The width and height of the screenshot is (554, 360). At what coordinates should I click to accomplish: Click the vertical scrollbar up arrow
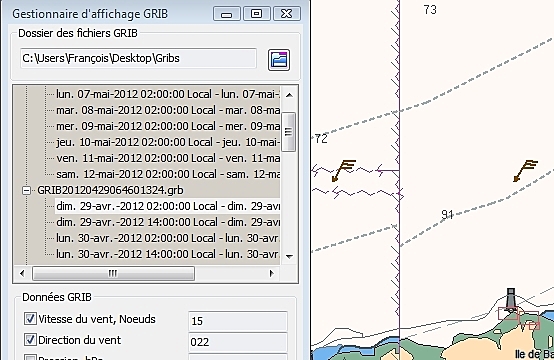(289, 95)
